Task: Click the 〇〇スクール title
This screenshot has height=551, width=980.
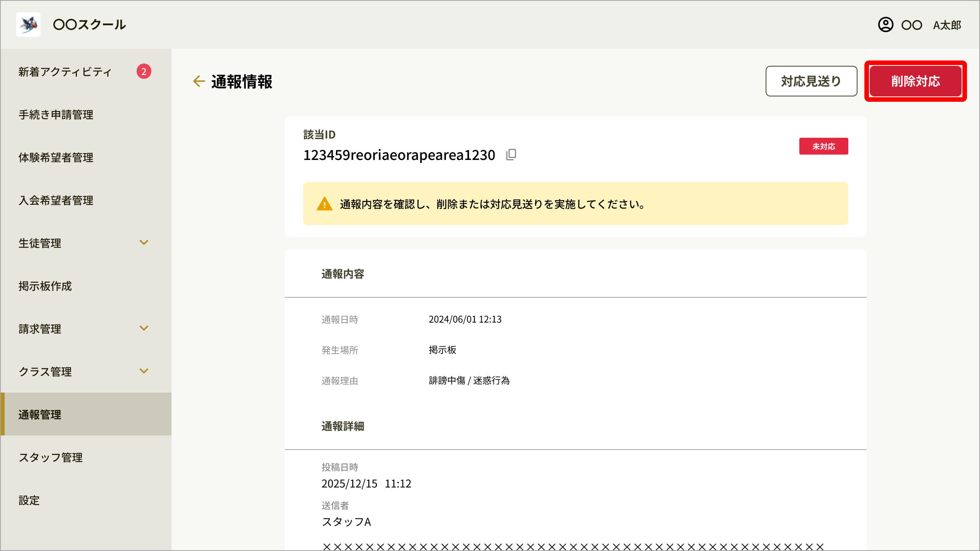Action: click(90, 25)
